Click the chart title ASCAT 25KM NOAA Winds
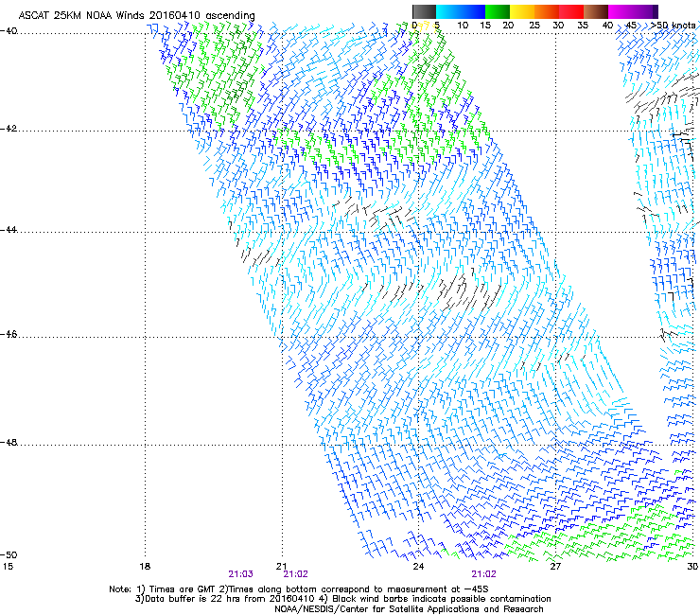The height and width of the screenshot is (615, 700). (x=81, y=15)
